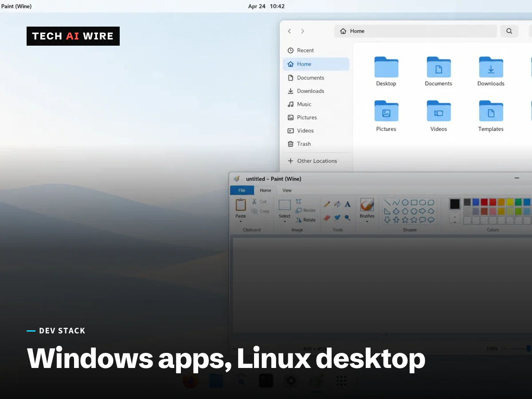532x399 pixels.
Task: Open the Apr 24 10:42 clock menu
Action: pos(266,6)
